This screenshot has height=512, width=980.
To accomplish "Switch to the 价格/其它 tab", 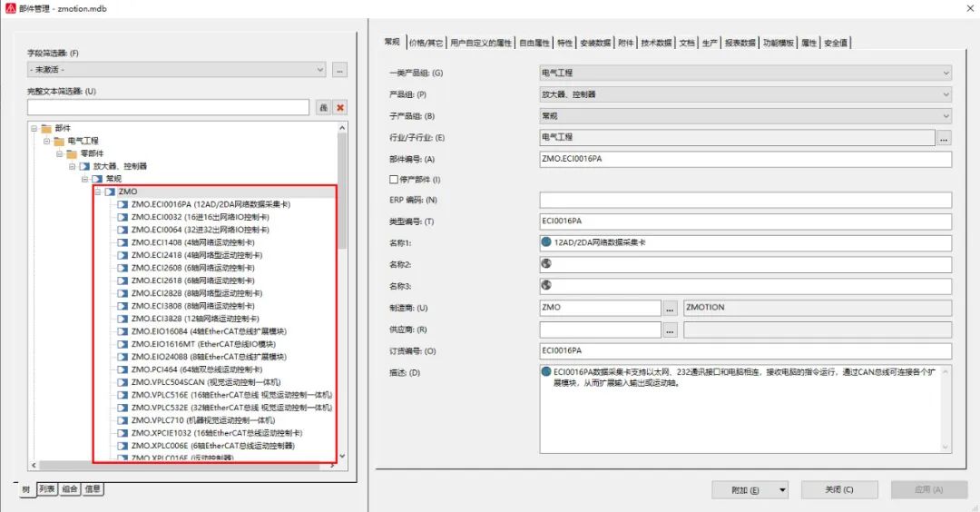I will click(426, 43).
